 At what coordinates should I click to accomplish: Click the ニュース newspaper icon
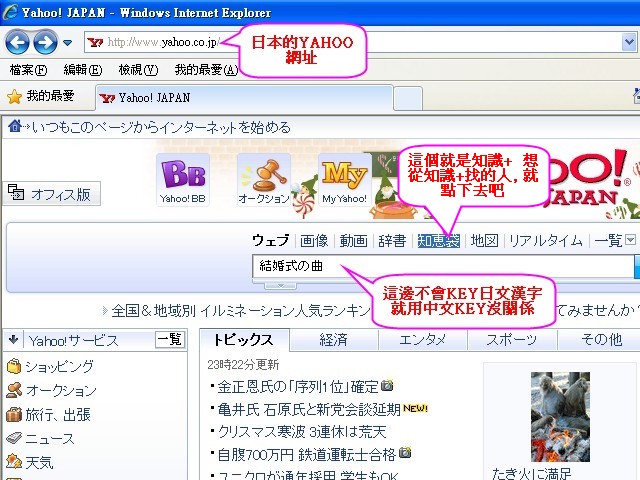point(14,438)
